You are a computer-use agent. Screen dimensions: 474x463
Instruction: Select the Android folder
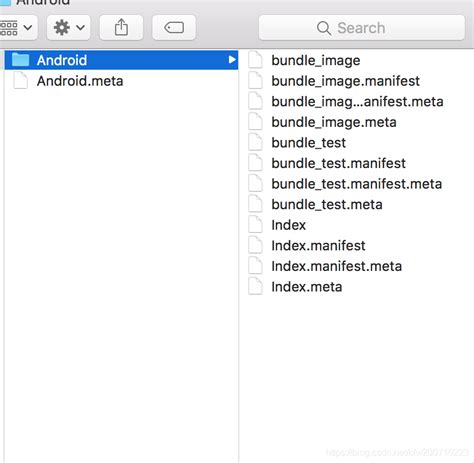click(121, 60)
